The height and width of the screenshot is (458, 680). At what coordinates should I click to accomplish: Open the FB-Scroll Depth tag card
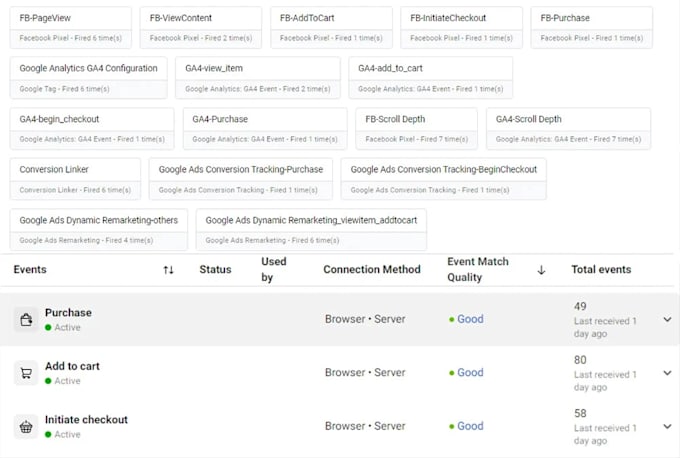coord(416,128)
